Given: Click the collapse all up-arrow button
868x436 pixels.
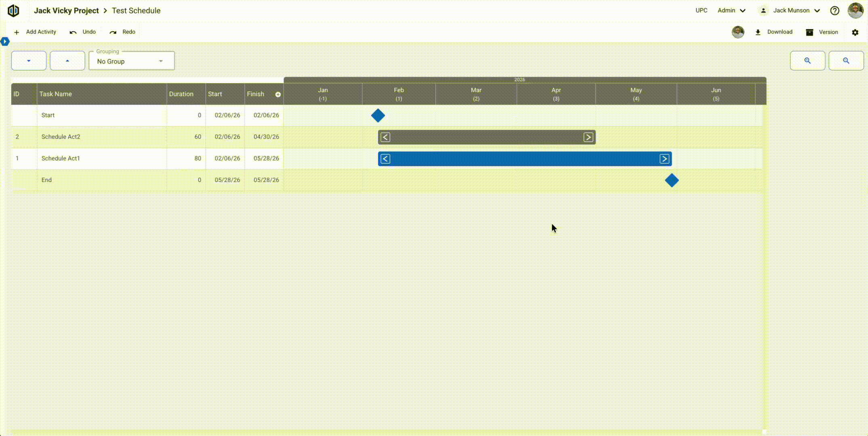Looking at the screenshot, I should point(67,61).
